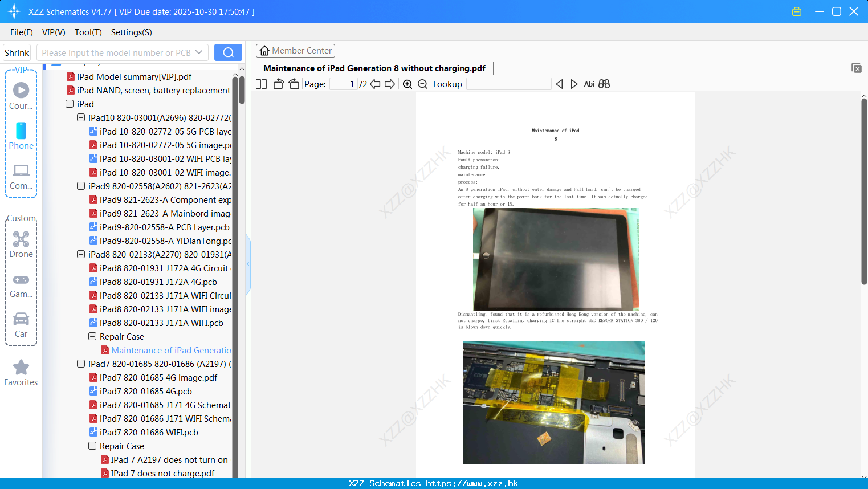Image resolution: width=868 pixels, height=489 pixels.
Task: Open iPad7 820-01686 WIFI.pcb
Action: point(144,432)
